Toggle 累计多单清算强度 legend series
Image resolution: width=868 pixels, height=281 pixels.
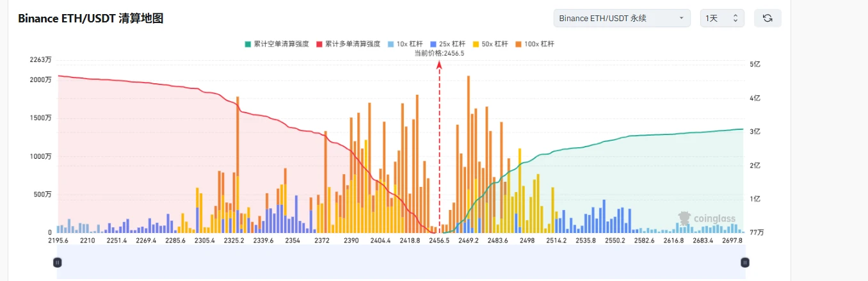point(348,44)
